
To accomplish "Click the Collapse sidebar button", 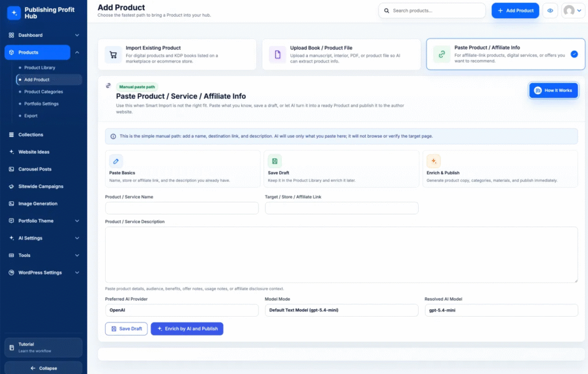I will click(x=44, y=368).
